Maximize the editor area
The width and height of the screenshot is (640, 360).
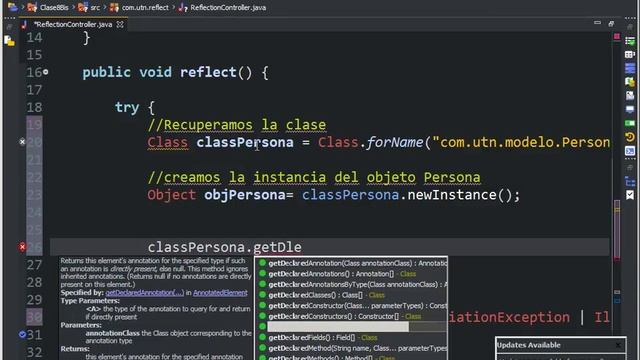611,24
